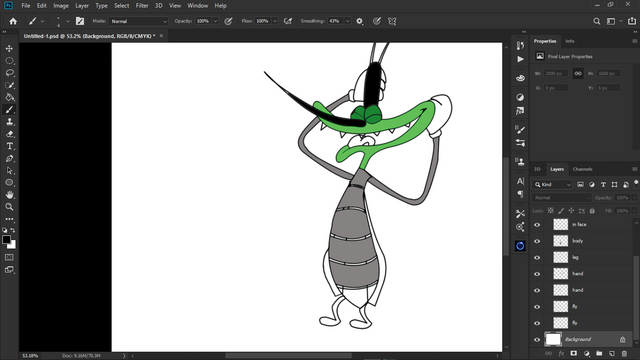Open search magnifier in options bar
This screenshot has height=360, width=640.
tap(597, 21)
